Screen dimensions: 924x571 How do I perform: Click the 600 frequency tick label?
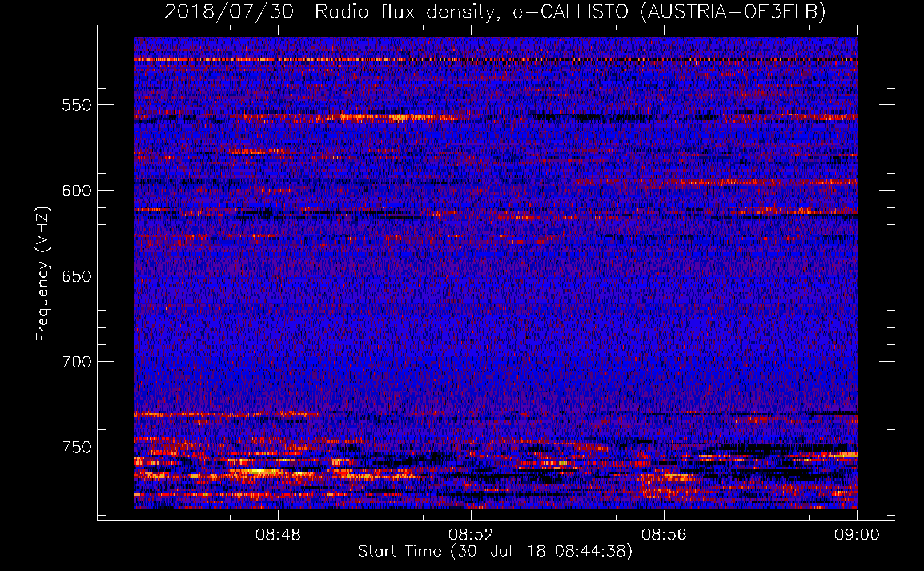(x=76, y=191)
